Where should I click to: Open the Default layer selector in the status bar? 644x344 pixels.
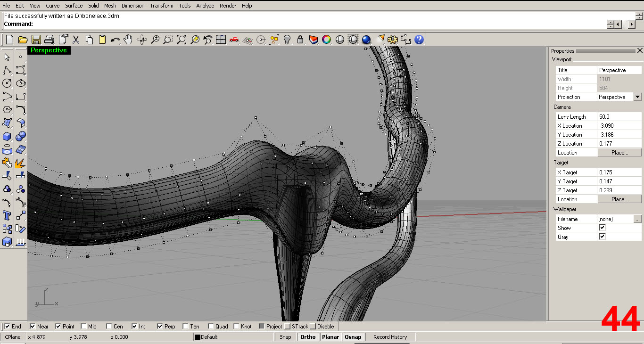[233, 337]
